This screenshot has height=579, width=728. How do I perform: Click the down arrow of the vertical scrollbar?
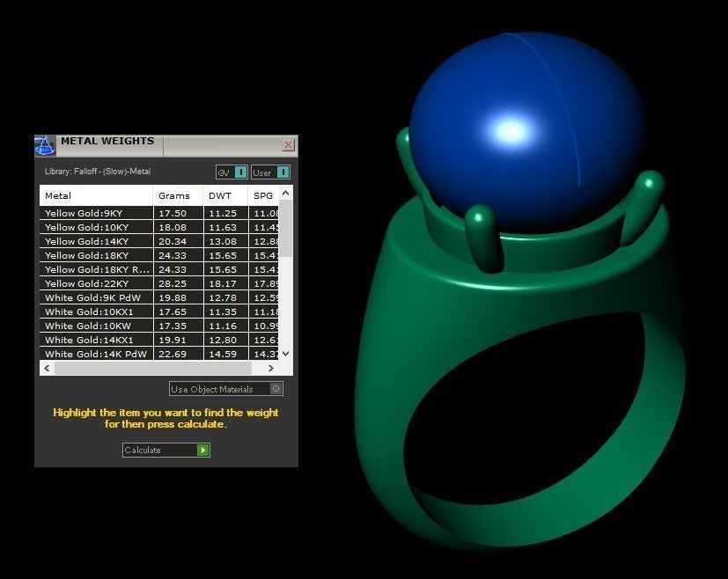coord(286,354)
